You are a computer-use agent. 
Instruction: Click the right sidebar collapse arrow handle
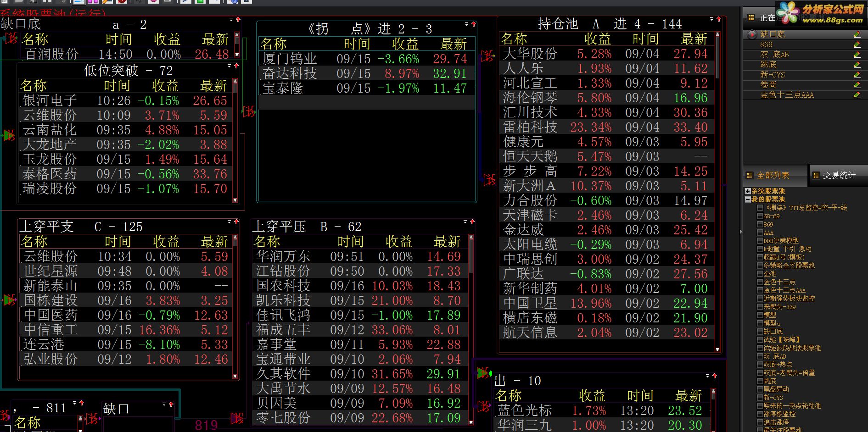pos(741,232)
